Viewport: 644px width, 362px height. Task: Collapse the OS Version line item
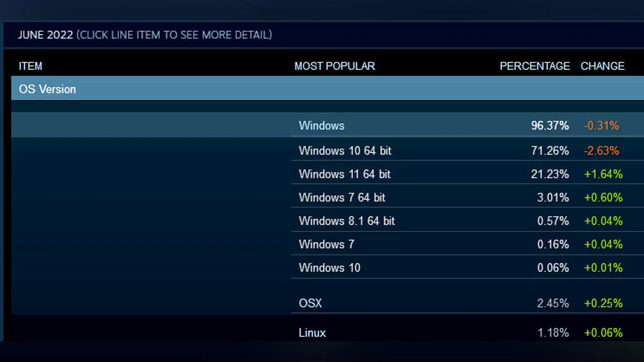pyautogui.click(x=47, y=89)
